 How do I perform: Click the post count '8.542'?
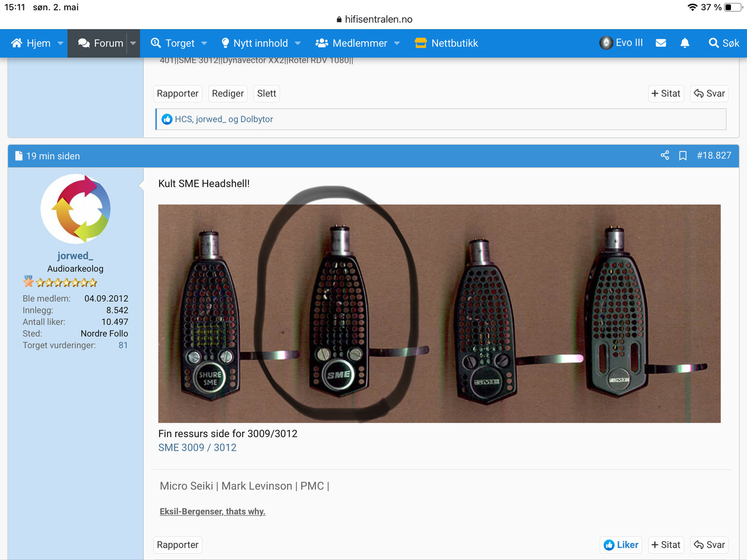pyautogui.click(x=117, y=310)
